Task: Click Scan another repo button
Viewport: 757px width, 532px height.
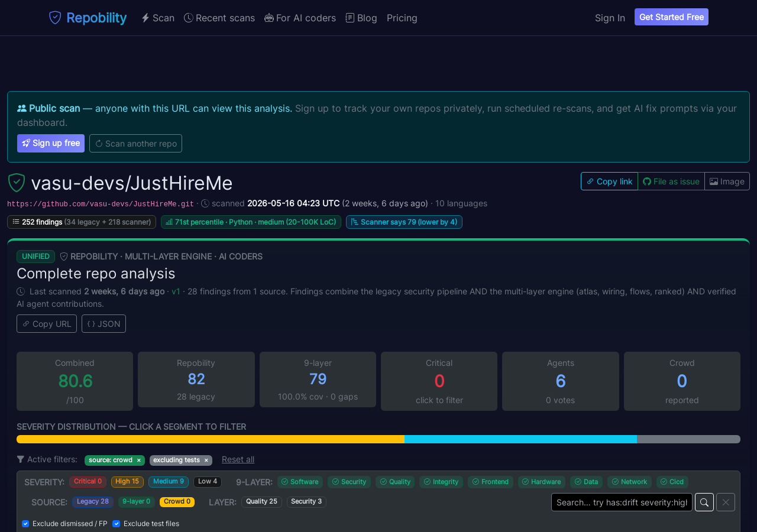Action: pos(135,143)
